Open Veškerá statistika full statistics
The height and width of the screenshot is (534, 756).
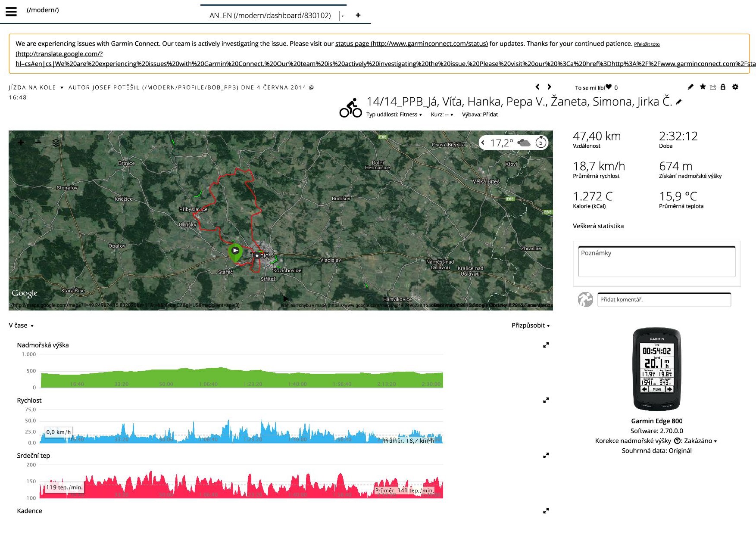click(598, 226)
